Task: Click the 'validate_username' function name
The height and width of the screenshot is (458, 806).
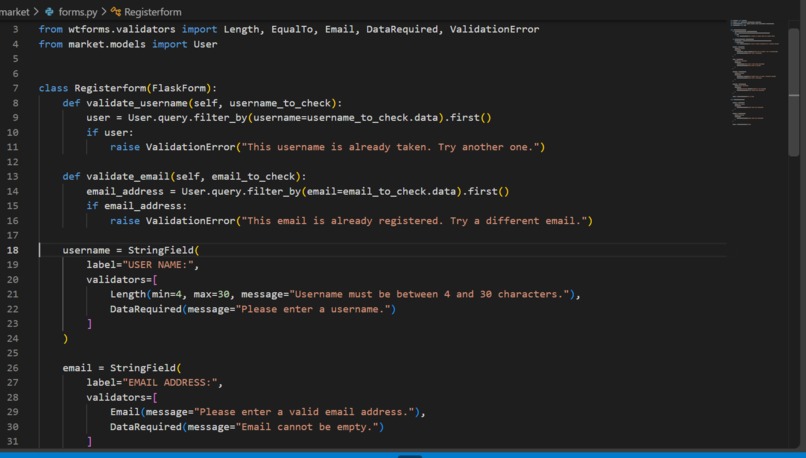Action: coord(137,103)
